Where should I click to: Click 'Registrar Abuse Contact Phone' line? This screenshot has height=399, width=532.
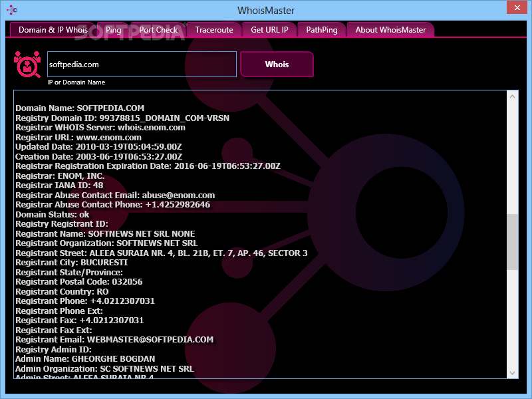coord(112,205)
